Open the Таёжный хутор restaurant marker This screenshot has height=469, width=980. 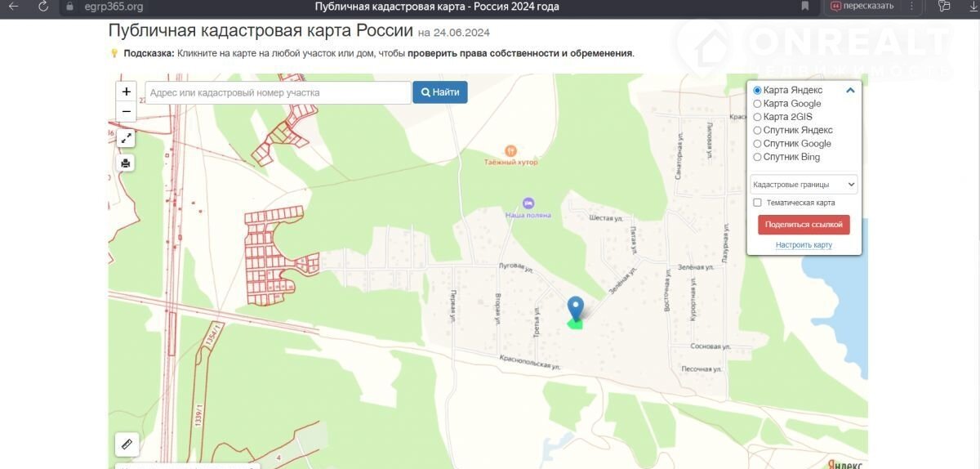tap(510, 150)
